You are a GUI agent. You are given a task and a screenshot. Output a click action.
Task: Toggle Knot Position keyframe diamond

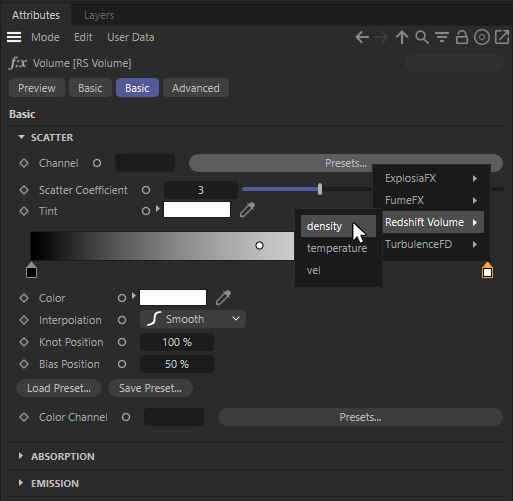pos(24,342)
